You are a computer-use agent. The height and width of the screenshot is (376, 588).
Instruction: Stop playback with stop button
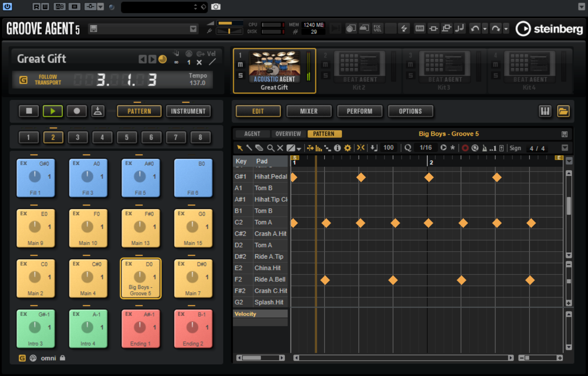click(x=29, y=111)
